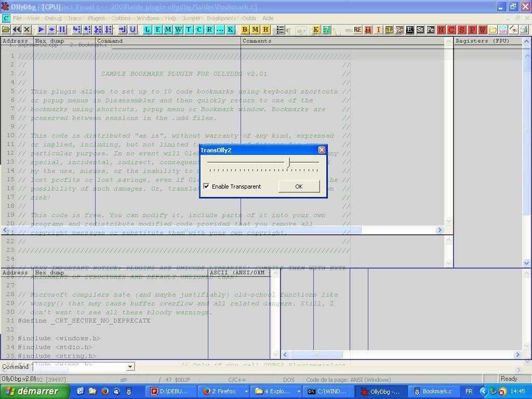Click the red N toolbar icon
532x399 pixels.
pos(441,30)
